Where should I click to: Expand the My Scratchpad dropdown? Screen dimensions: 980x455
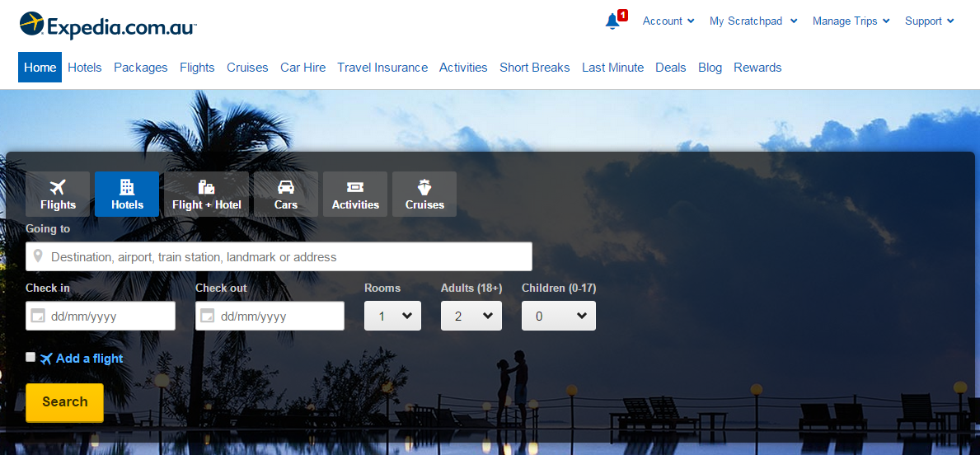[753, 21]
